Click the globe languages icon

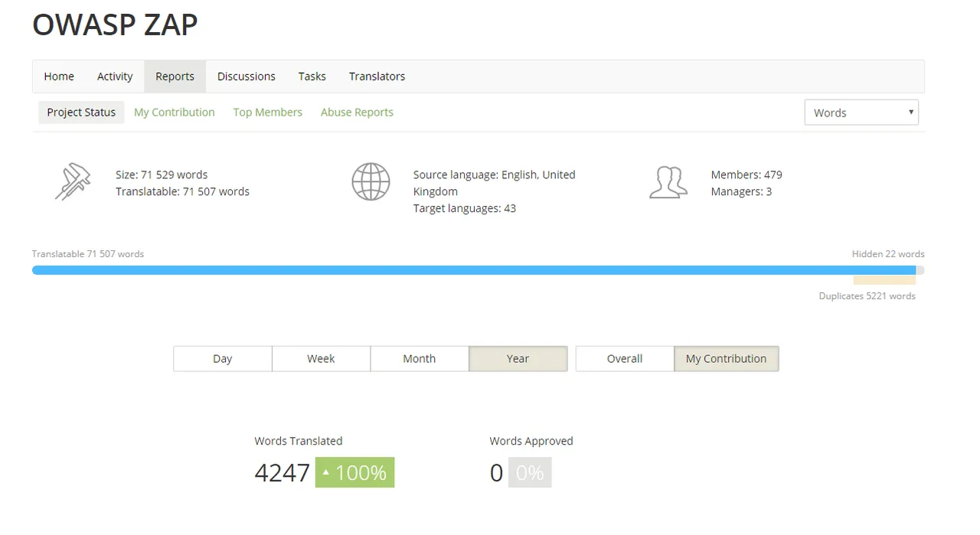pos(371,182)
